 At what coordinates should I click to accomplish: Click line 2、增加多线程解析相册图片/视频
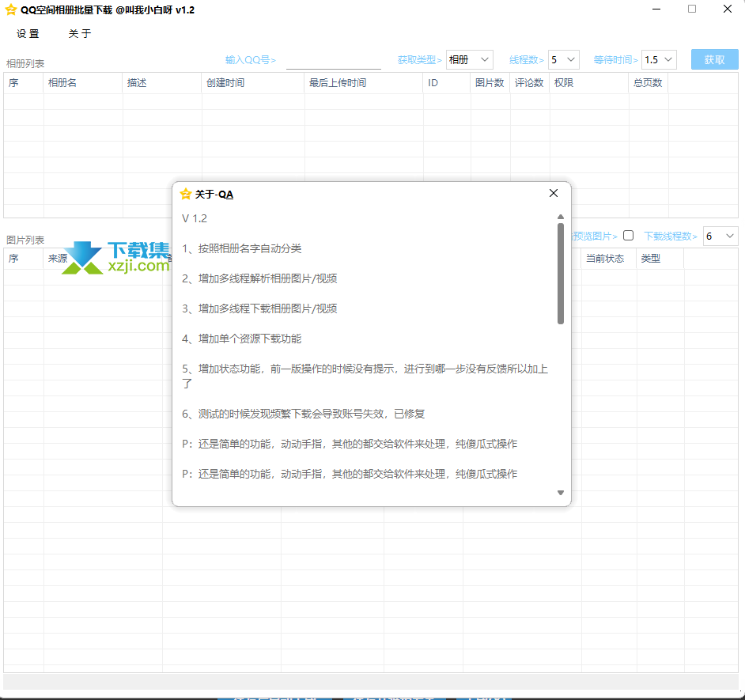pyautogui.click(x=259, y=278)
